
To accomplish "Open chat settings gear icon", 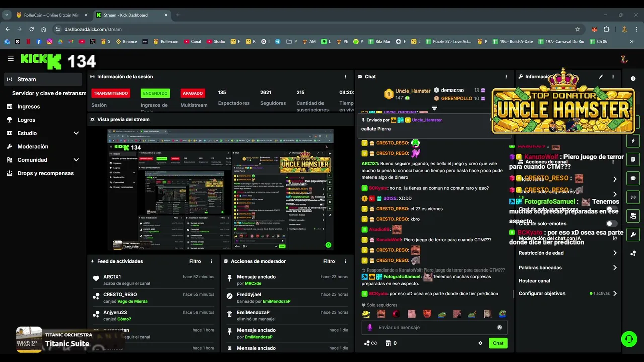I will (x=480, y=343).
